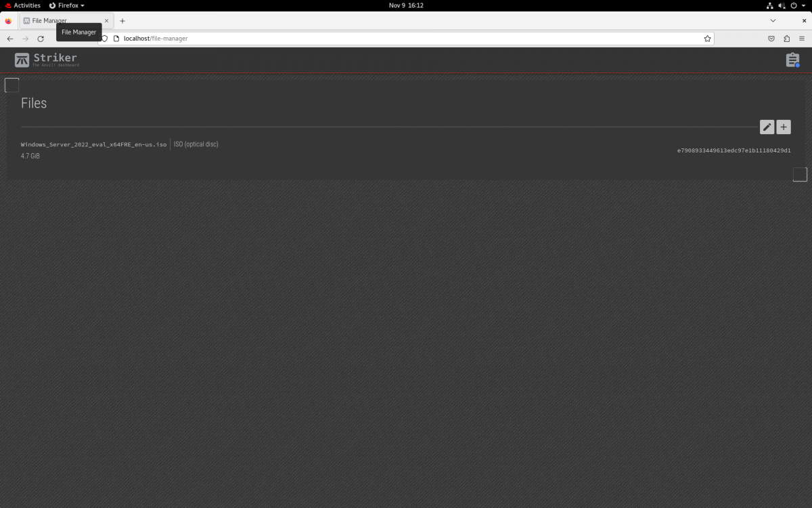Click the pencil edit files button
This screenshot has width=812, height=508.
click(x=767, y=127)
